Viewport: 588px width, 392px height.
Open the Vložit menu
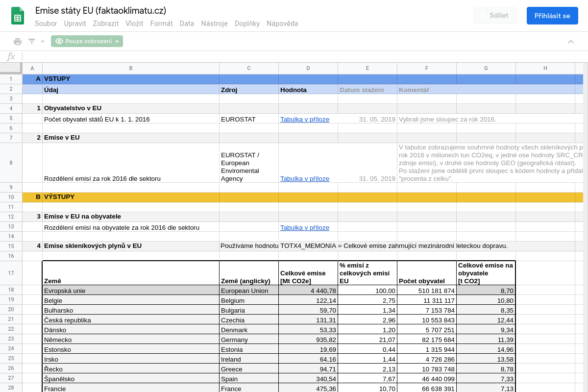tap(134, 23)
